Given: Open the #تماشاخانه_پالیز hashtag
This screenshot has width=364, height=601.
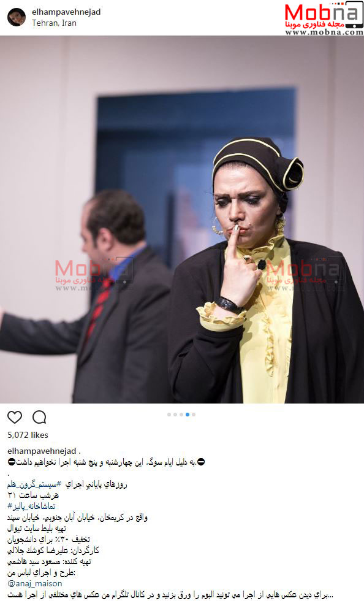Looking at the screenshot, I should pyautogui.click(x=31, y=507).
